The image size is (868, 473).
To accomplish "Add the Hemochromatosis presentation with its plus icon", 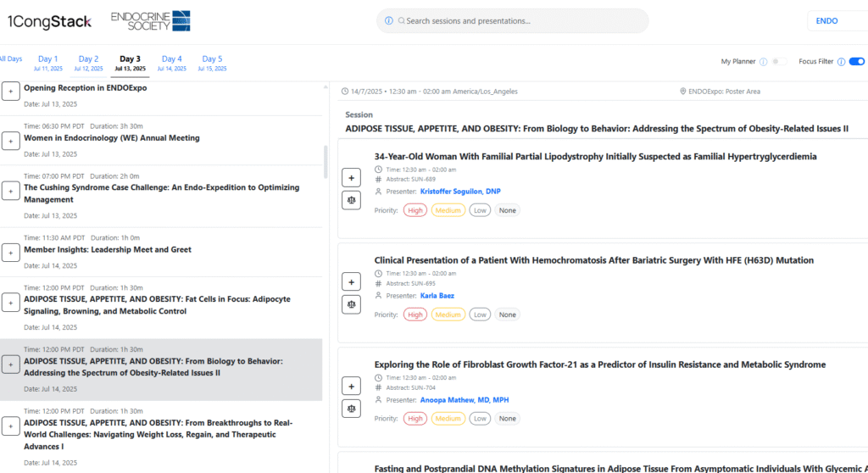I will click(x=351, y=281).
